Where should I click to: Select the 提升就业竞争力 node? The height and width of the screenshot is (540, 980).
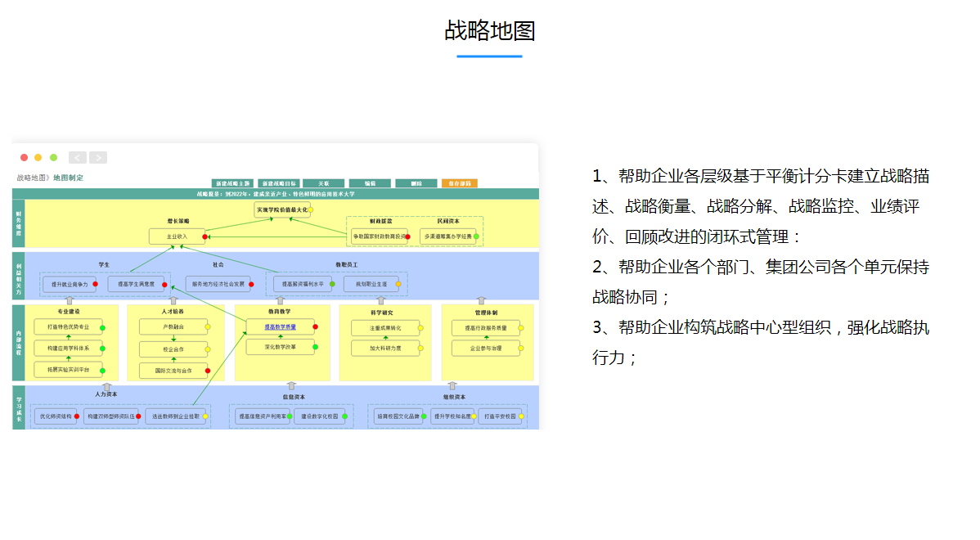tap(70, 285)
